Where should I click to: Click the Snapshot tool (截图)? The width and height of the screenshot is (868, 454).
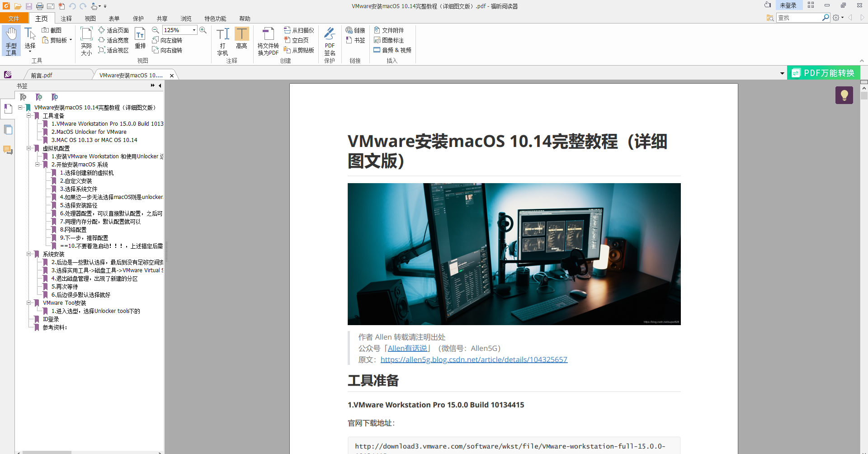pos(52,30)
